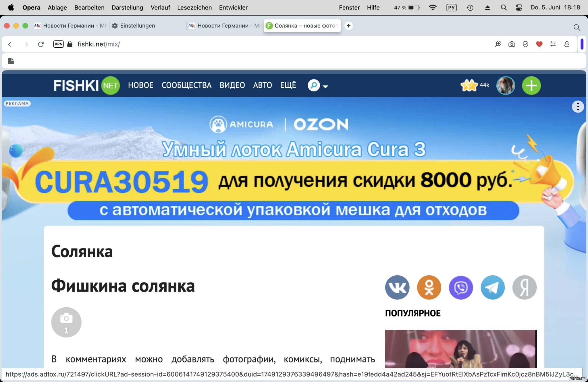
Task: Open the Wi-Fi status menu
Action: tap(432, 7)
